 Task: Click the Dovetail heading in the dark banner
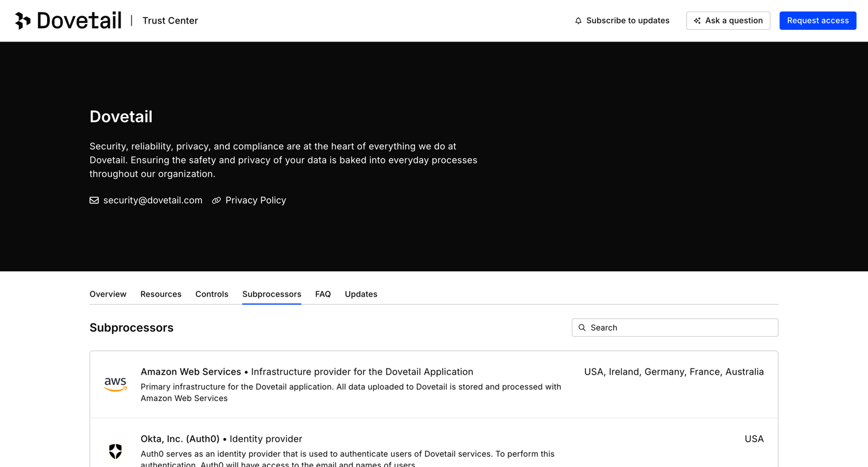[121, 116]
